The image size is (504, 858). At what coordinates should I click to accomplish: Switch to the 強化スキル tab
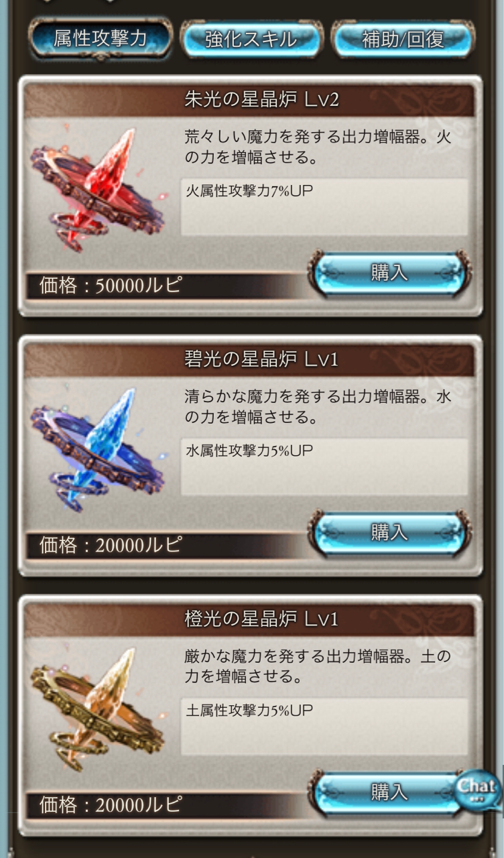pyautogui.click(x=251, y=39)
